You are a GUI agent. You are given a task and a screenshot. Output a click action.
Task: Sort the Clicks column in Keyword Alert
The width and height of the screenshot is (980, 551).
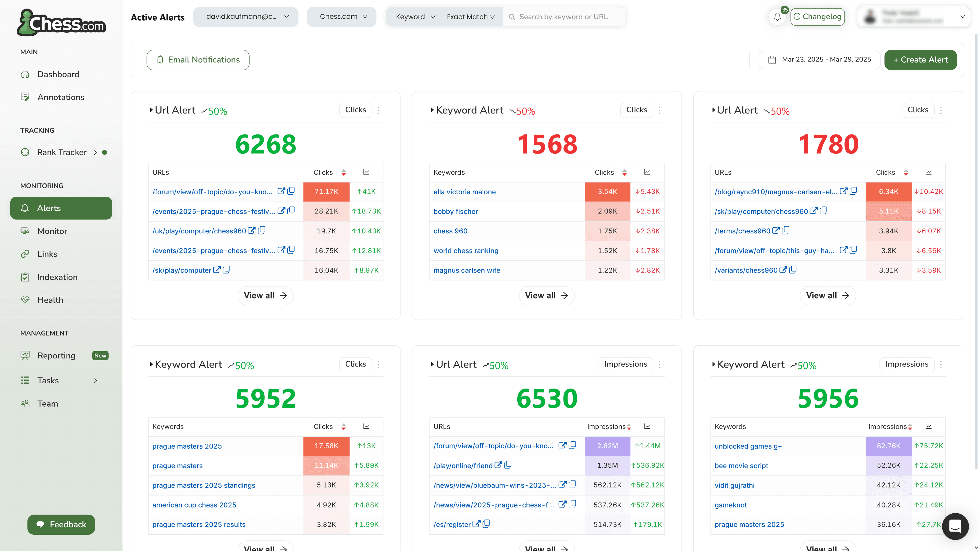[624, 172]
